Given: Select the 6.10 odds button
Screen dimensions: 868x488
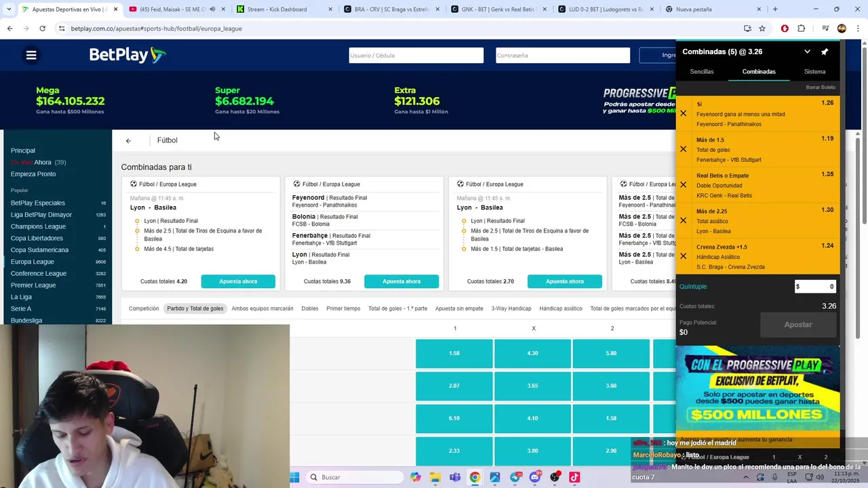Looking at the screenshot, I should coord(454,418).
